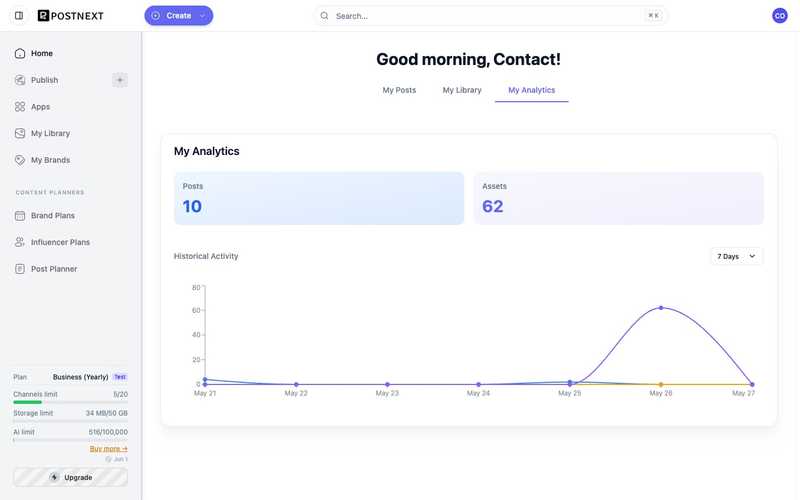Switch to the My Posts tab
The image size is (800, 500).
pyautogui.click(x=399, y=90)
